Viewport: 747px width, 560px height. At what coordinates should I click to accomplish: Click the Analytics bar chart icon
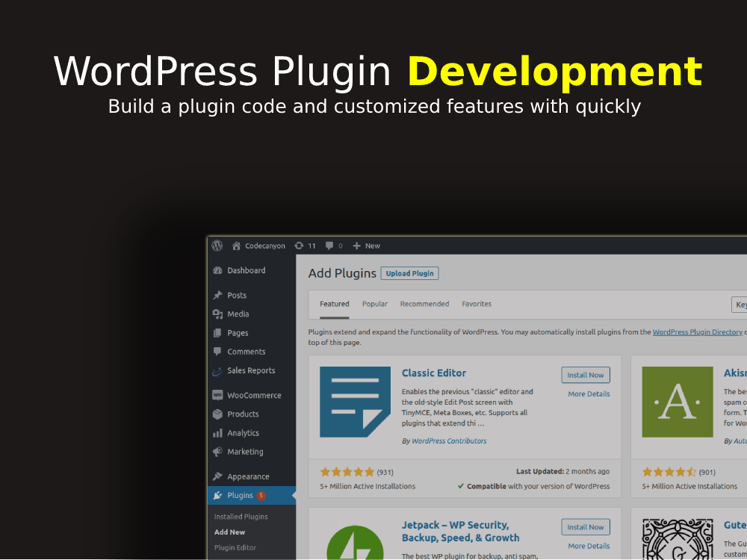(x=217, y=433)
